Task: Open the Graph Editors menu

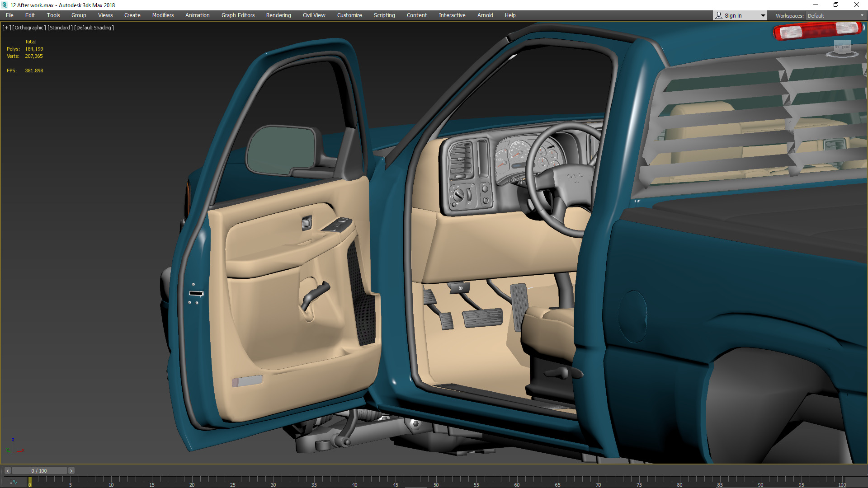Action: pos(238,15)
